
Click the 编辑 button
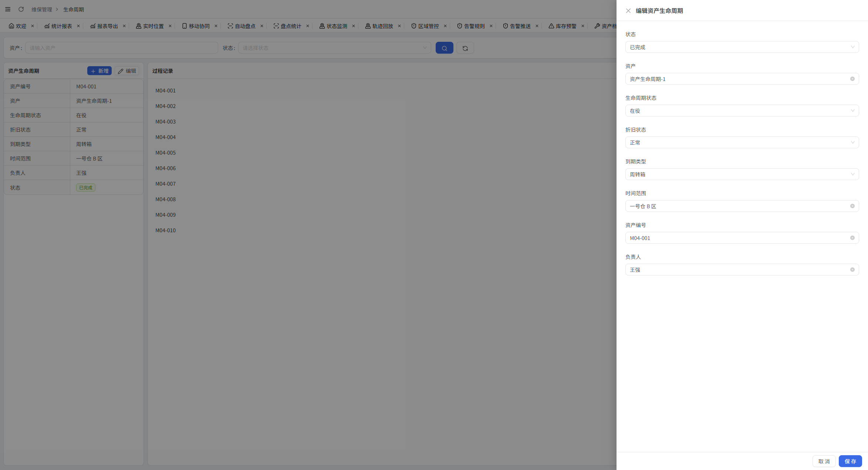(x=127, y=71)
